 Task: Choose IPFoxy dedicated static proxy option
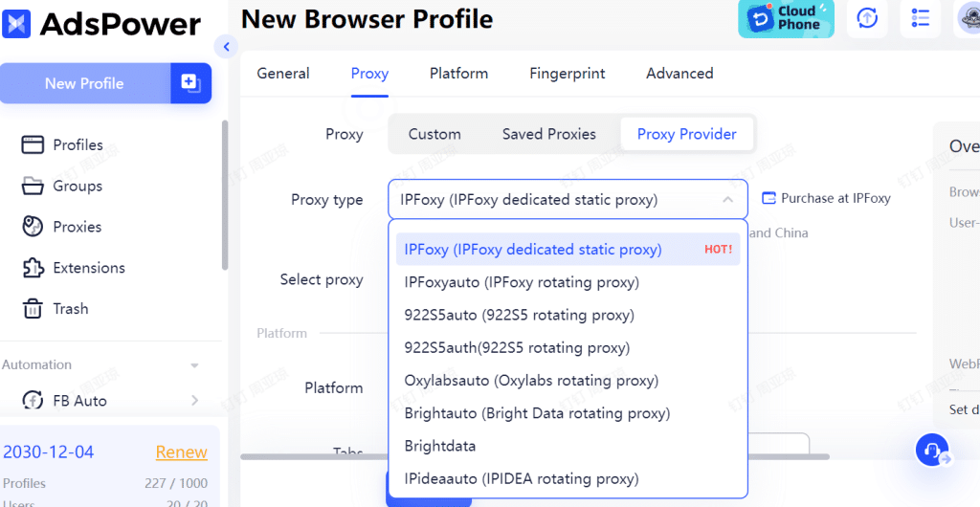click(x=568, y=249)
